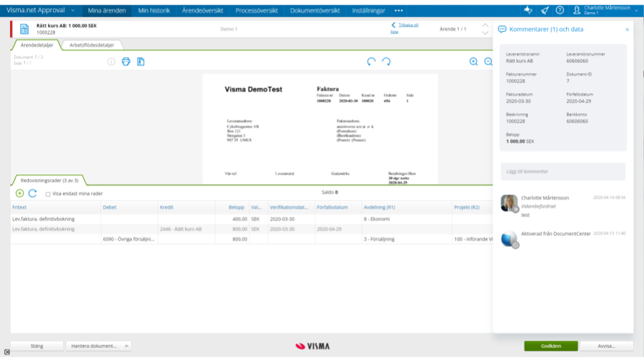Zoom out on the invoice
Screen dimensions: 644x362
(488, 62)
